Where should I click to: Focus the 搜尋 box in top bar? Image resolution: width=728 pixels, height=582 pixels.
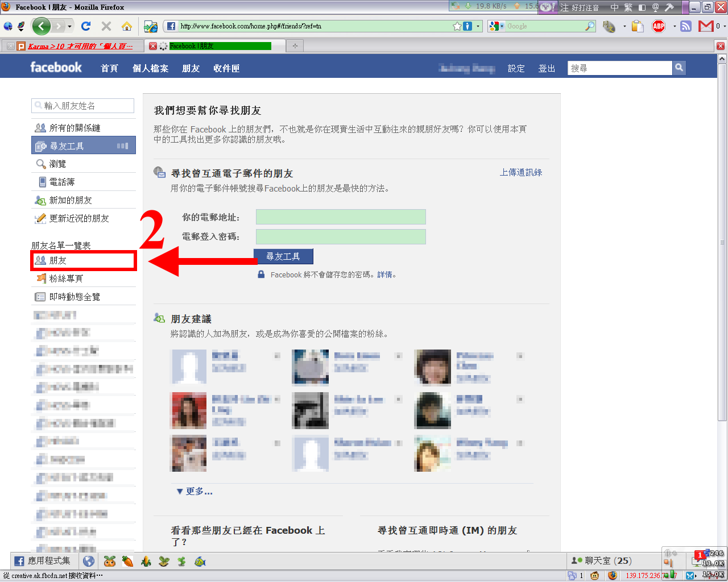pos(620,68)
